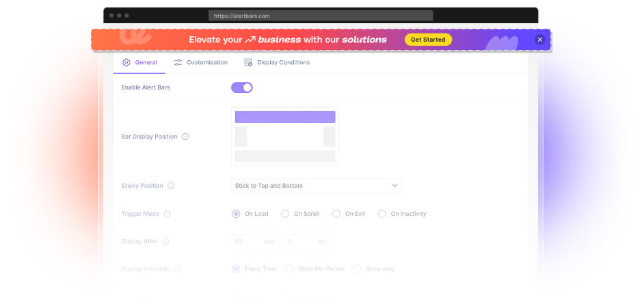This screenshot has width=644, height=308.
Task: Click info icon next to Trigger Mode
Action: pos(167,214)
